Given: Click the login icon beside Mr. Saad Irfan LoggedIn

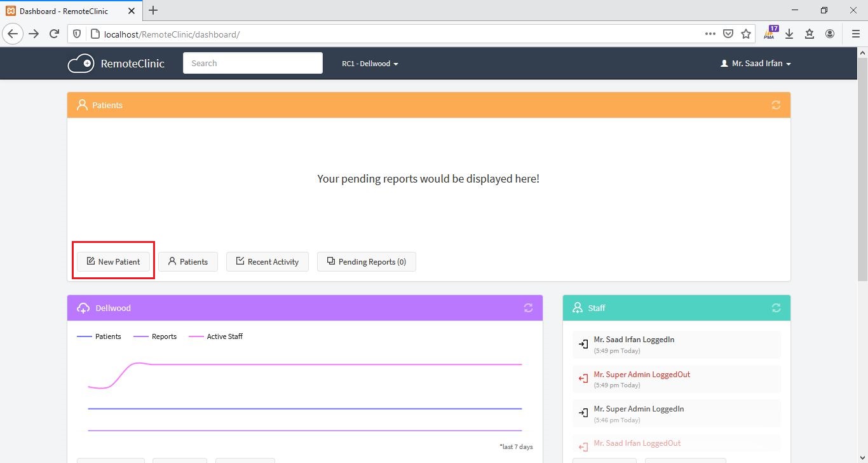Looking at the screenshot, I should (583, 343).
